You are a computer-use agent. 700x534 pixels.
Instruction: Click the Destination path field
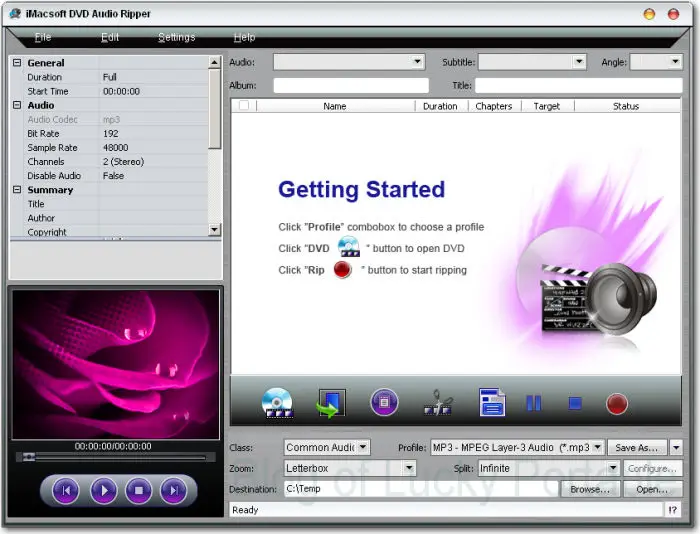pos(421,489)
